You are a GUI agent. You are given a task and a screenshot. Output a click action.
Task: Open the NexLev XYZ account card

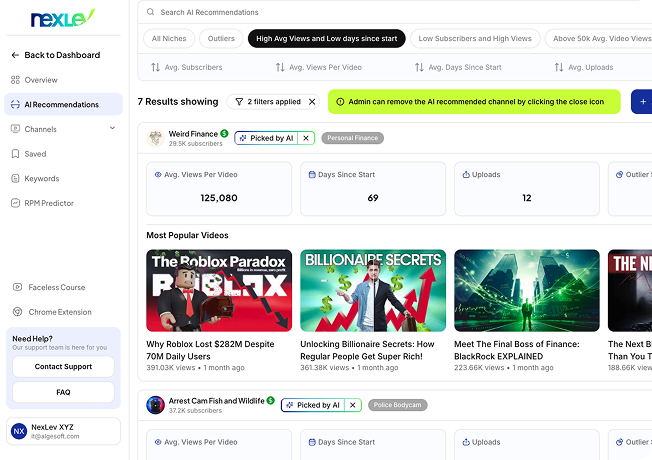tap(63, 431)
